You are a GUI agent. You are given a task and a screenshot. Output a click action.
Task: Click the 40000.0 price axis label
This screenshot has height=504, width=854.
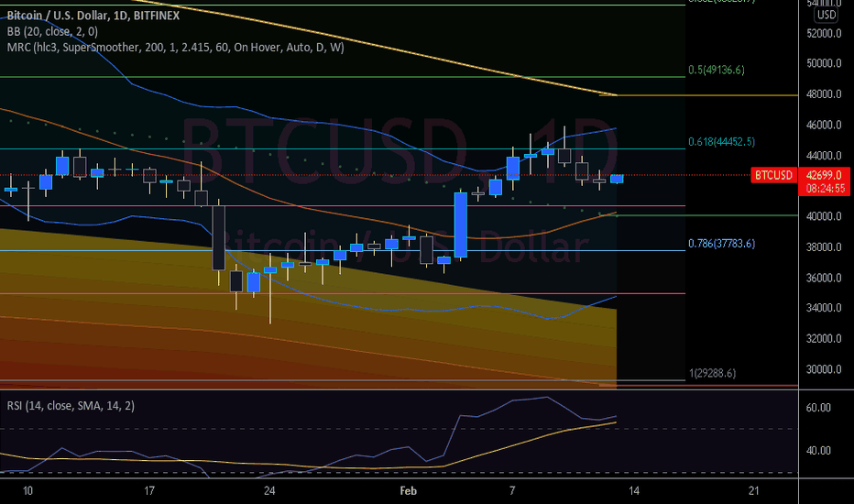824,216
